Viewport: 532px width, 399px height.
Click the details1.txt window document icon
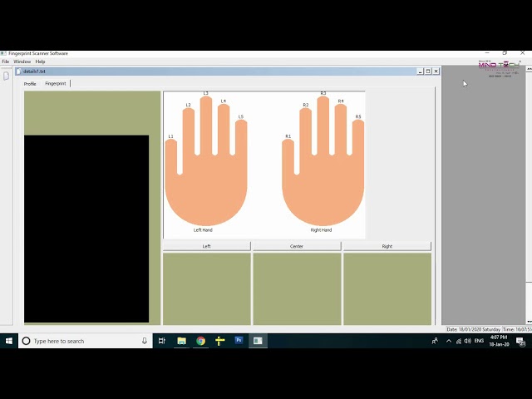19,71
